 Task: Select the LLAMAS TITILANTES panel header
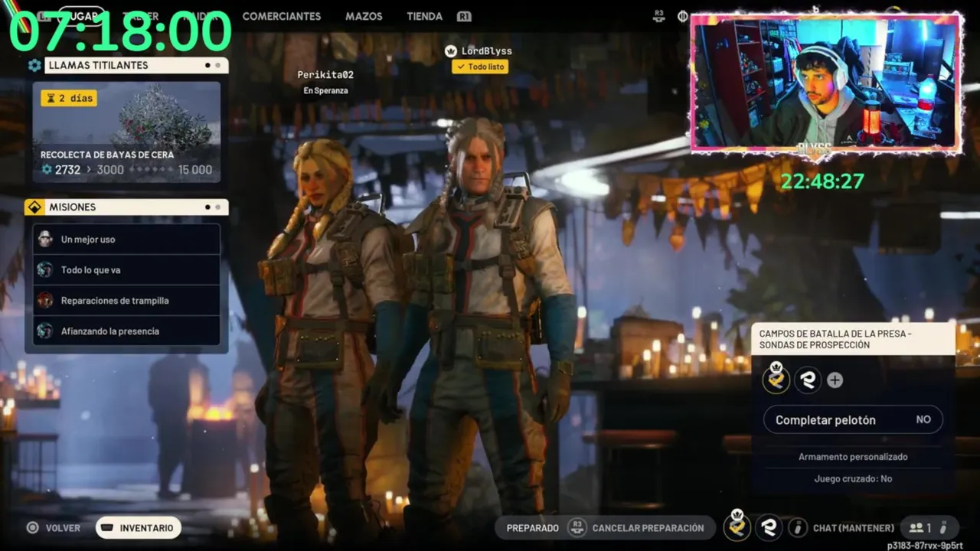[136, 65]
